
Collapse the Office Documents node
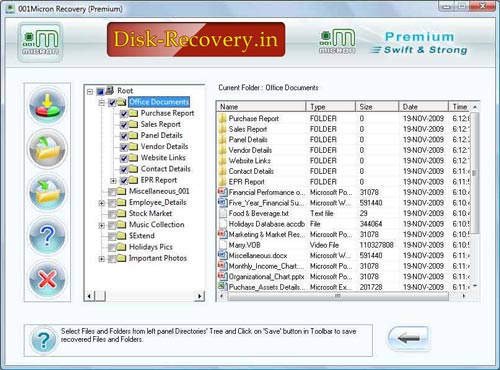[102, 103]
